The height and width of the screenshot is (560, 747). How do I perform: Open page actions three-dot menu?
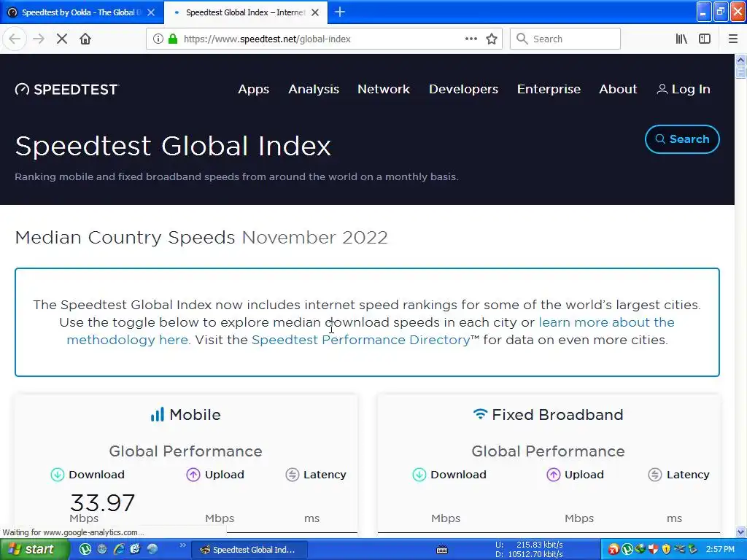click(471, 39)
